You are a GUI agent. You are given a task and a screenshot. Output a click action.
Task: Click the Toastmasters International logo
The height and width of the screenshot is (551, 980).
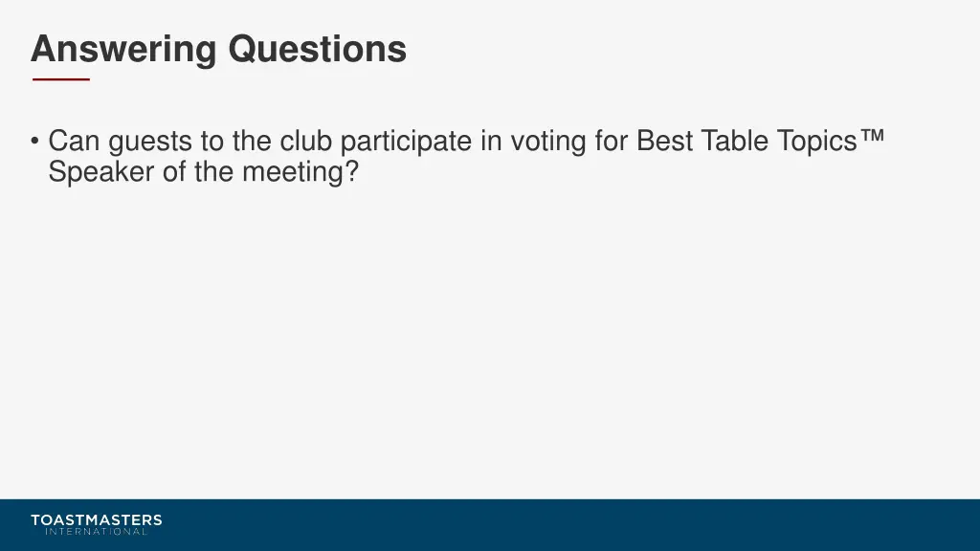point(97,525)
